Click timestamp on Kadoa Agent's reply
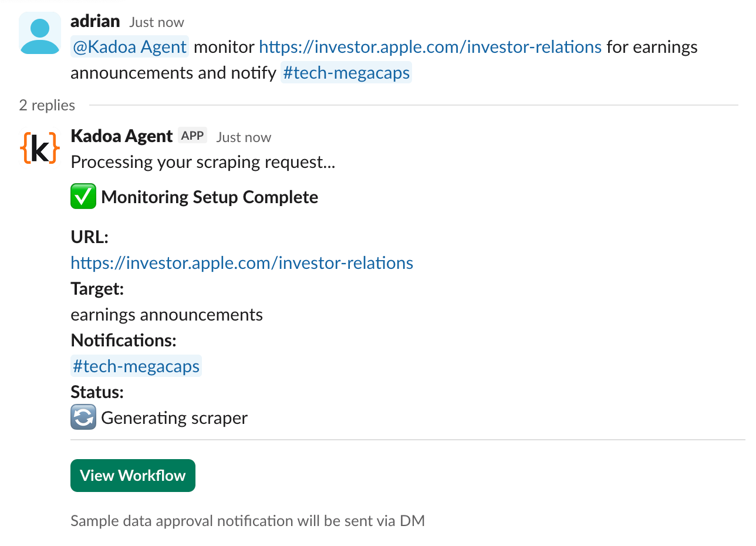The width and height of the screenshot is (756, 546). point(244,137)
